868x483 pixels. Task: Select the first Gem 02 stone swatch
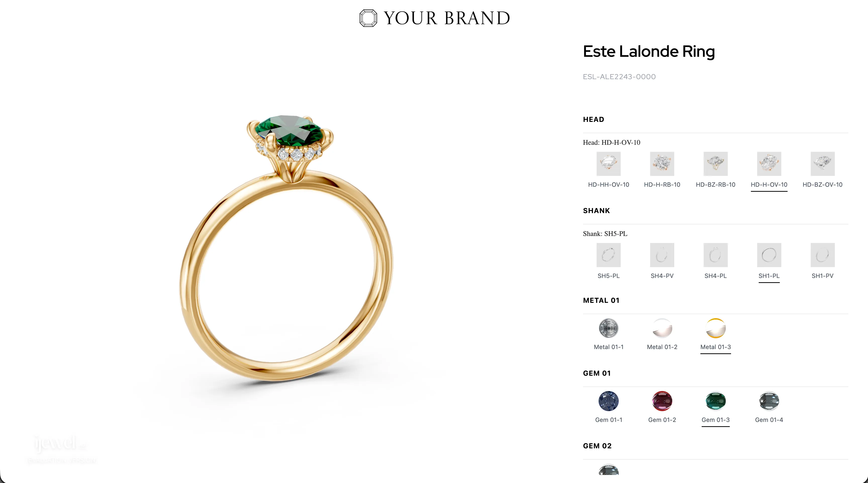coord(609,470)
